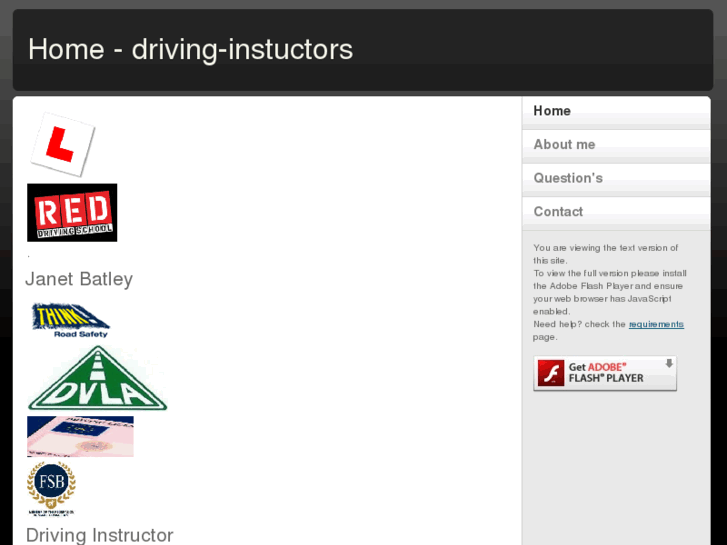727x545 pixels.
Task: Follow the requirements link
Action: [x=656, y=324]
